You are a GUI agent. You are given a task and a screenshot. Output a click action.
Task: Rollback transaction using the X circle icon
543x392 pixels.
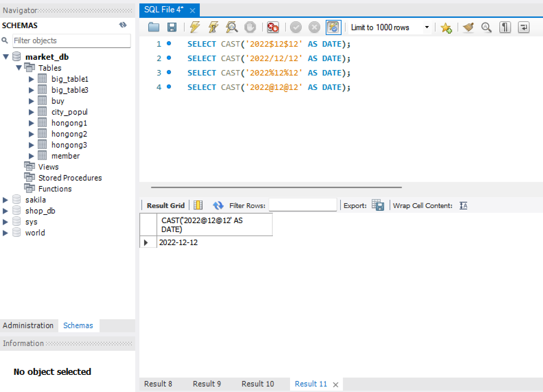click(x=314, y=27)
